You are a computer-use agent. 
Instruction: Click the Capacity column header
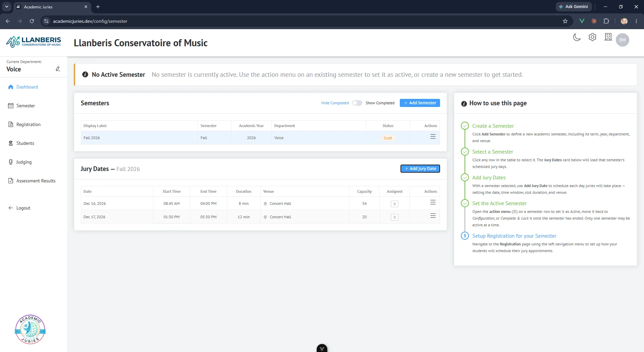(364, 191)
